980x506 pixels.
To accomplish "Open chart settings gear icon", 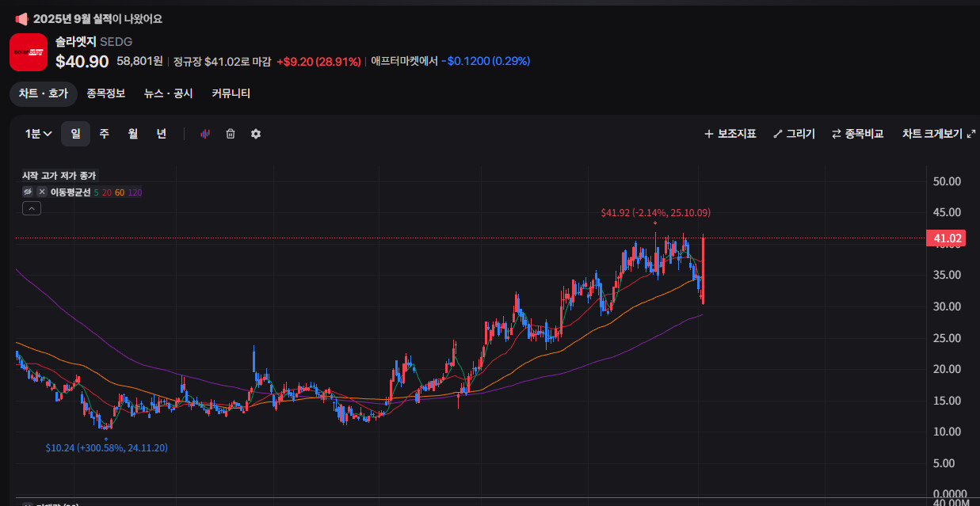I will (x=256, y=134).
